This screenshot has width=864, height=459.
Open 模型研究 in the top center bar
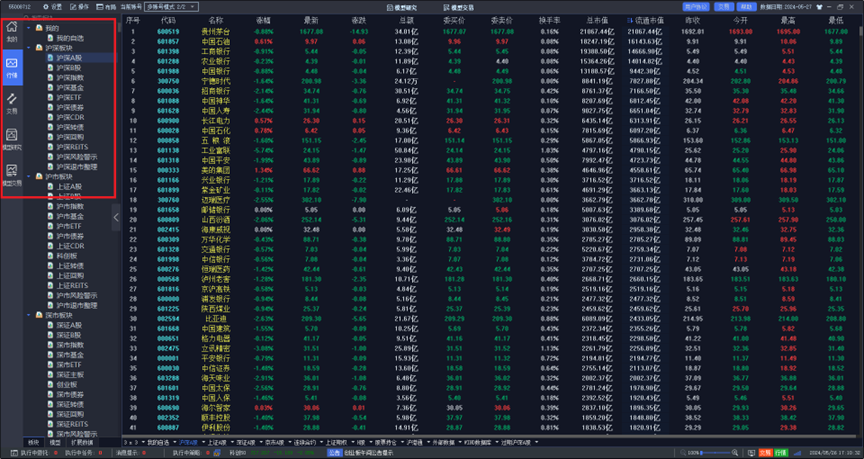(x=402, y=8)
